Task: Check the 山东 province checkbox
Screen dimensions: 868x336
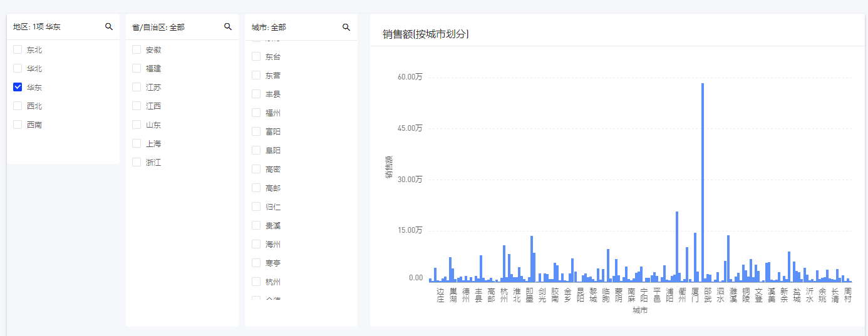Action: point(137,125)
